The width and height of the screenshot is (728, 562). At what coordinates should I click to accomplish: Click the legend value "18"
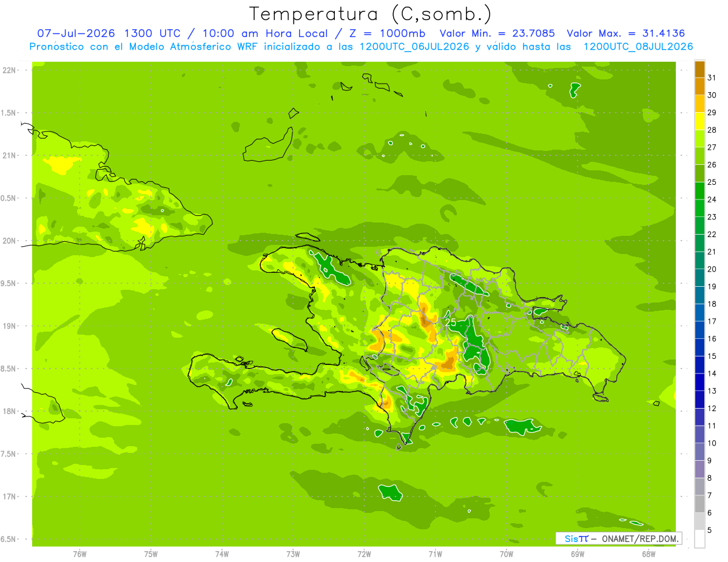(x=712, y=304)
